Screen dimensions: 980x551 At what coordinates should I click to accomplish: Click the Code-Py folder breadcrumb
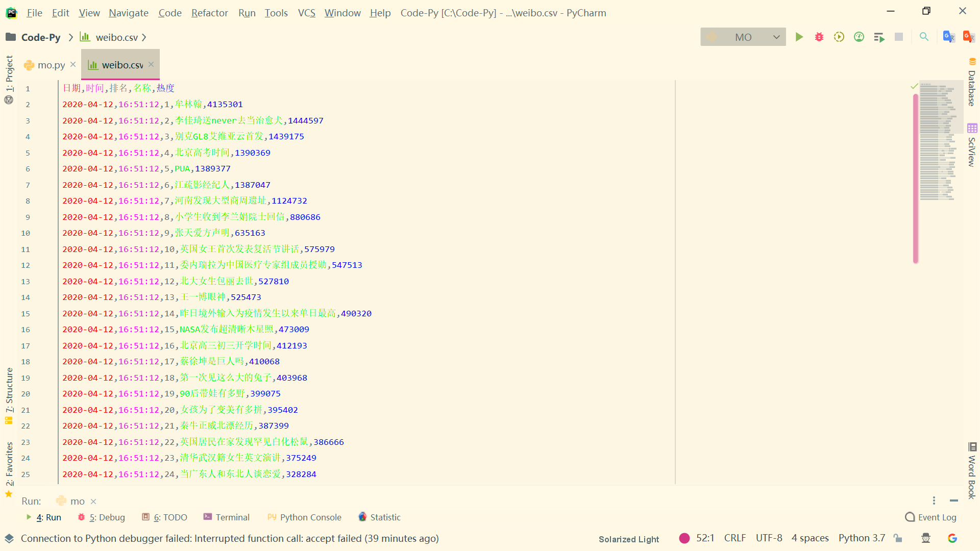click(33, 37)
